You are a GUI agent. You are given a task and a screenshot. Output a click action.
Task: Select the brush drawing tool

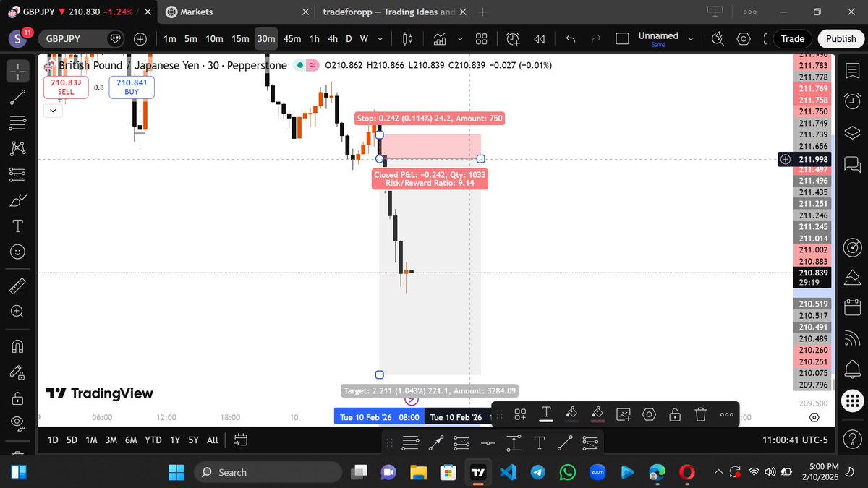(x=19, y=200)
